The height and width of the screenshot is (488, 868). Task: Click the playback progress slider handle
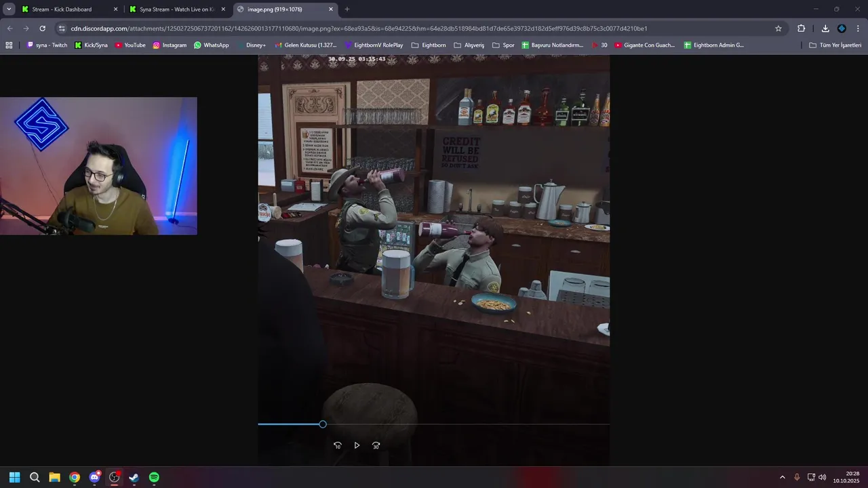(323, 424)
